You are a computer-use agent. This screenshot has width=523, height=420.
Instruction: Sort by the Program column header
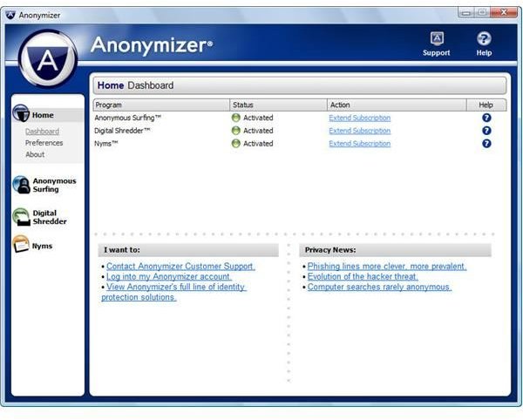[x=161, y=105]
